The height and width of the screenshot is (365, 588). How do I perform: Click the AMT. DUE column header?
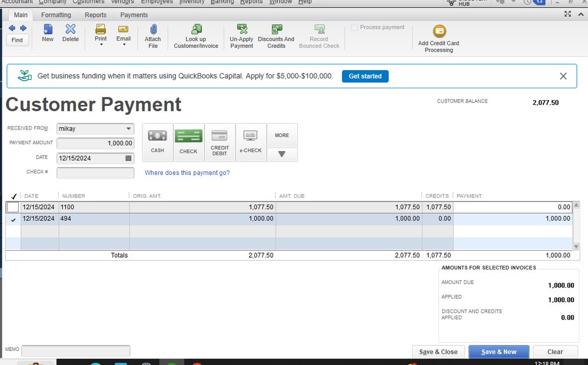coord(292,196)
